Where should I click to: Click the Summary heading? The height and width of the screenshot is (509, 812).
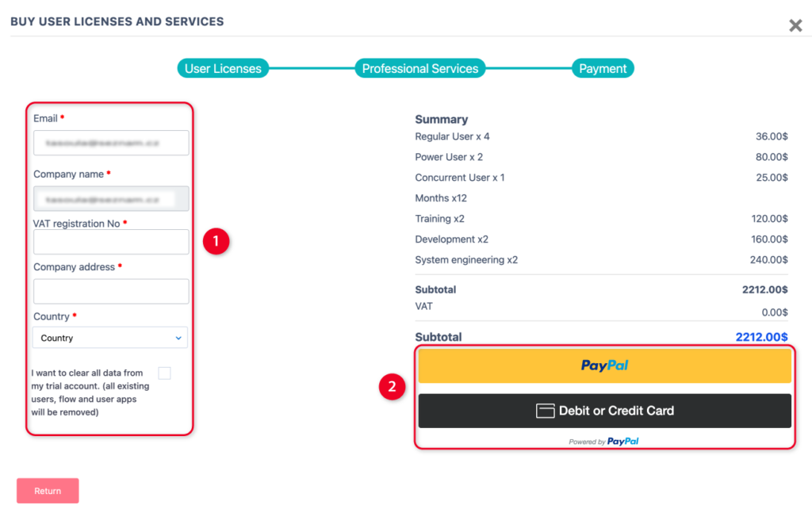click(x=442, y=120)
